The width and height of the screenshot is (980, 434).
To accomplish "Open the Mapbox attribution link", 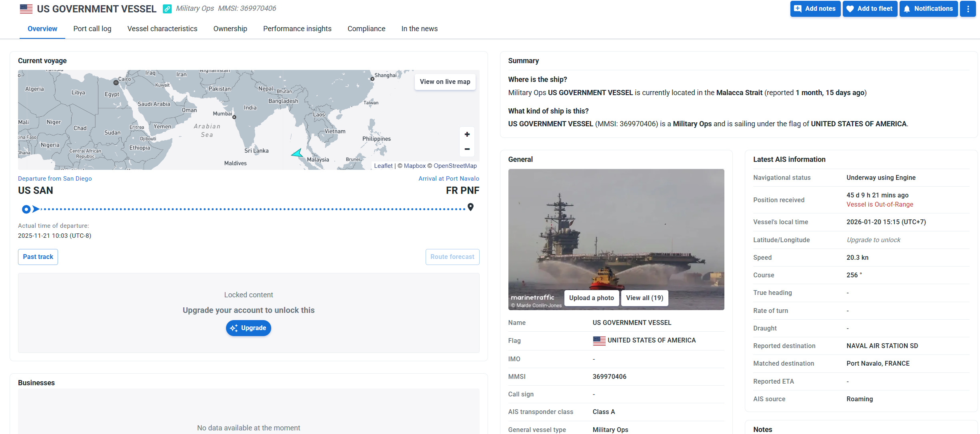I will point(414,166).
